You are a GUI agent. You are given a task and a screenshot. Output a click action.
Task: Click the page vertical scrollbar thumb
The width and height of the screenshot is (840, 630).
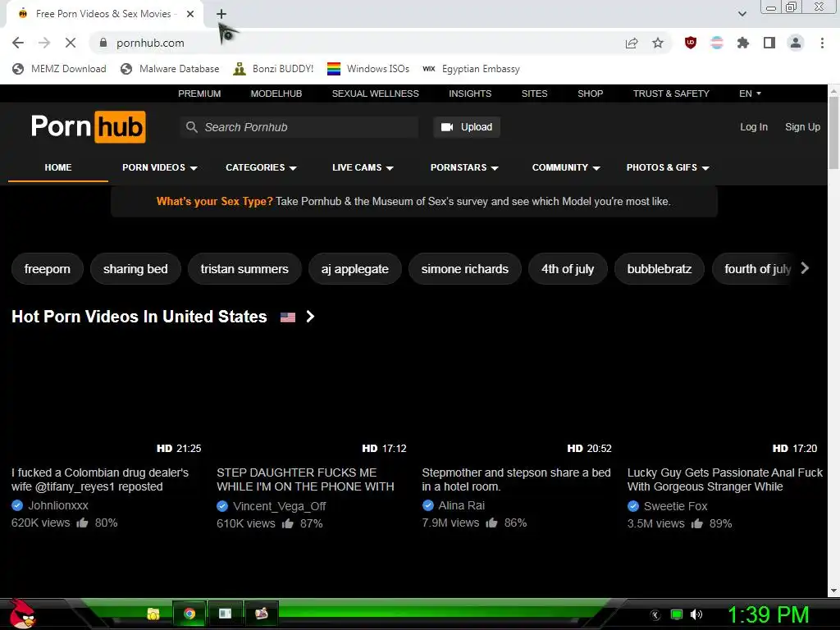833,132
